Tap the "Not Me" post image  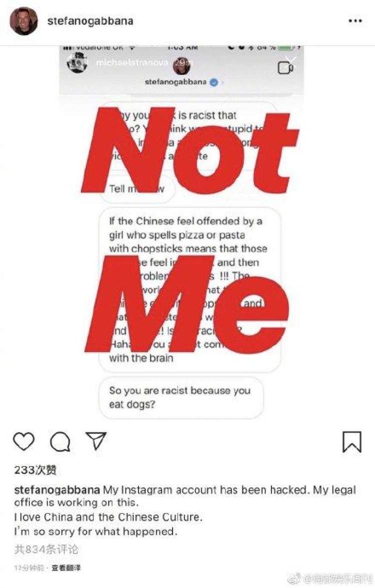click(187, 235)
